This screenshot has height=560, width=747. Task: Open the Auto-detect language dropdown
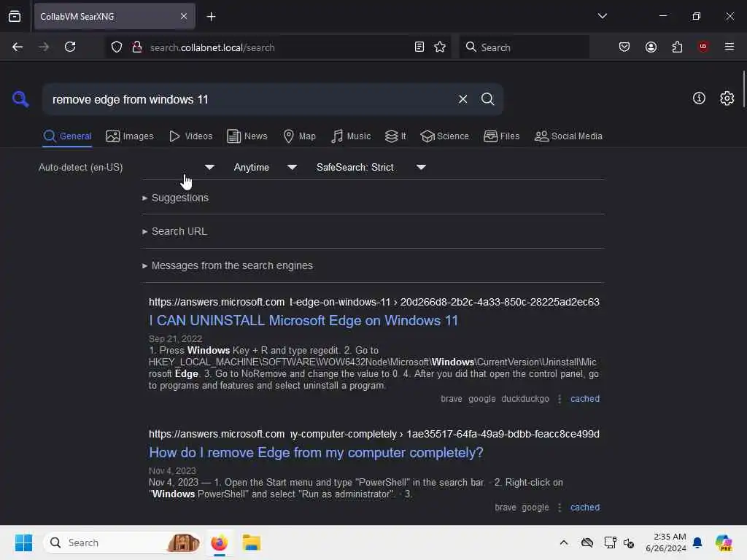click(x=127, y=167)
